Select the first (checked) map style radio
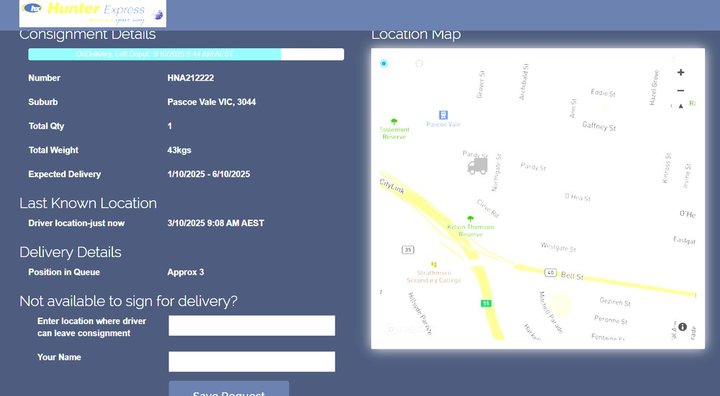This screenshot has height=396, width=720. coord(384,63)
